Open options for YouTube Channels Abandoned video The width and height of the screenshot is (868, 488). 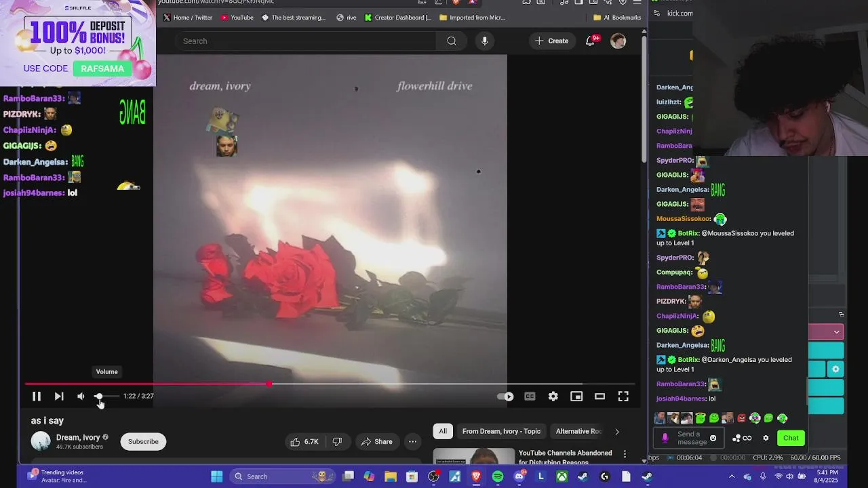[625, 454]
